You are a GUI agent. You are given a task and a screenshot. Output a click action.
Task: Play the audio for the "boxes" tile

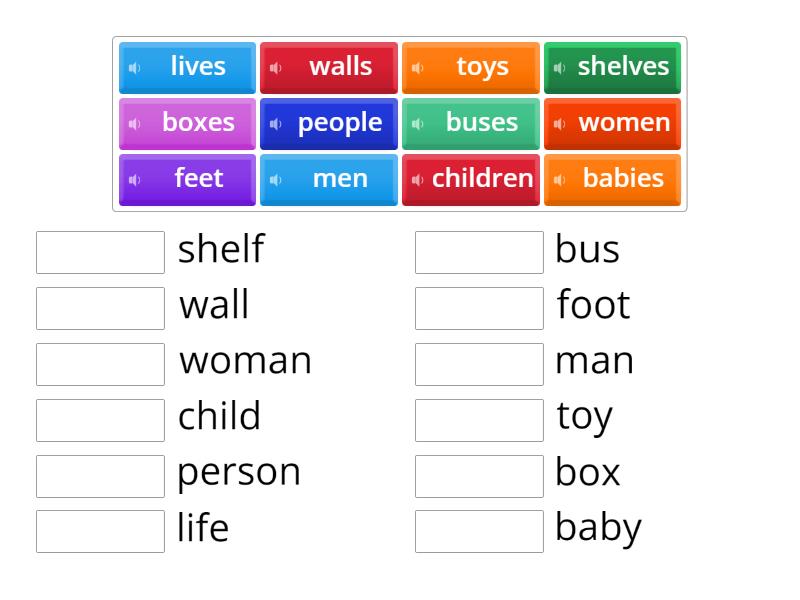point(135,123)
